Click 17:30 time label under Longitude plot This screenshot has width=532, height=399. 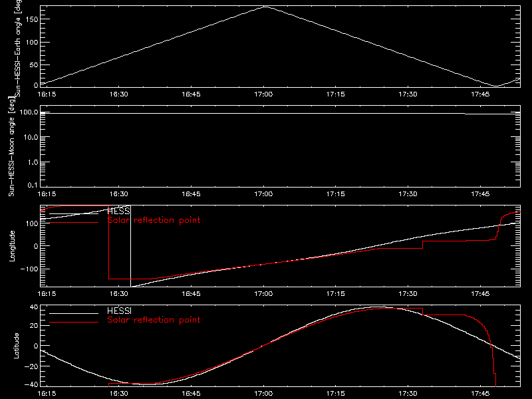pos(408,294)
